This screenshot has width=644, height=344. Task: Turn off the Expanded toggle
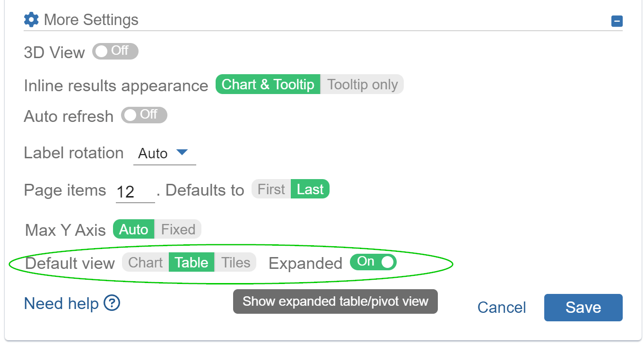click(x=373, y=262)
